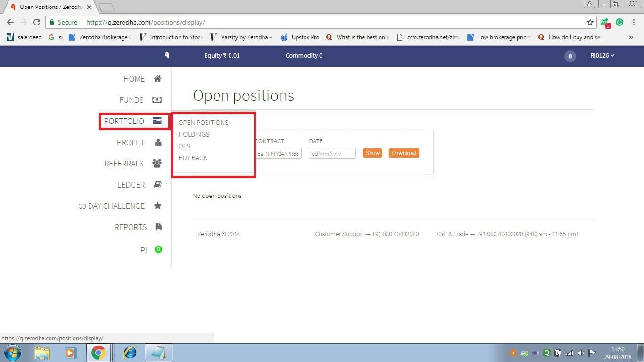Open Introduction to Stock bookmark
This screenshot has width=644, height=362.
(171, 37)
